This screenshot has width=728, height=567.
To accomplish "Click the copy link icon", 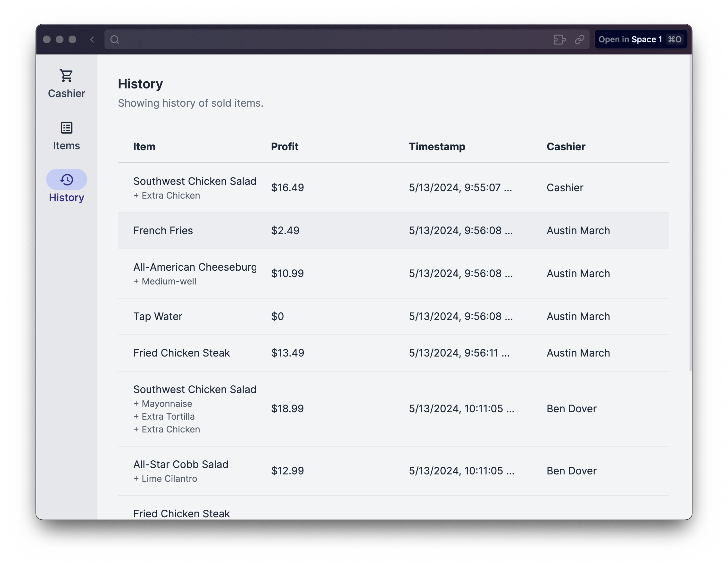I will tap(579, 40).
